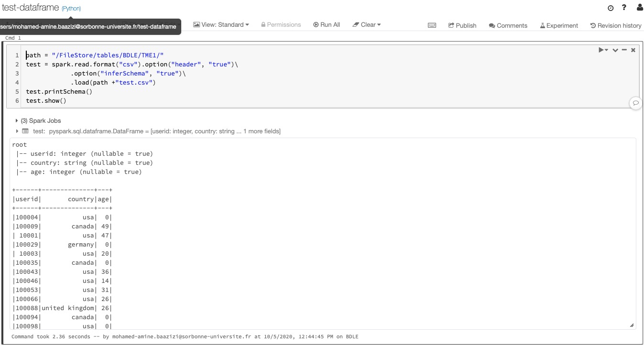644x345 pixels.
Task: Click the united kingdom output row
Action: pyautogui.click(x=62, y=308)
